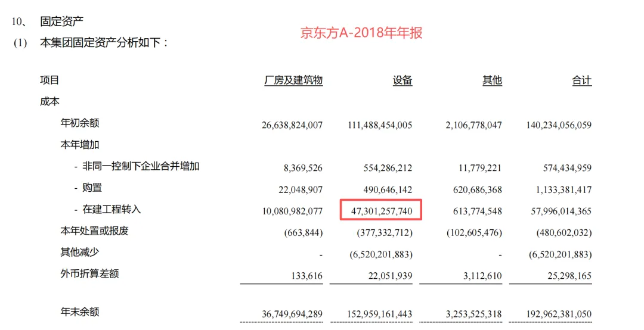Screen dimensions: 644x330
Task: Click the row label '年初余额'
Action: 80,123
